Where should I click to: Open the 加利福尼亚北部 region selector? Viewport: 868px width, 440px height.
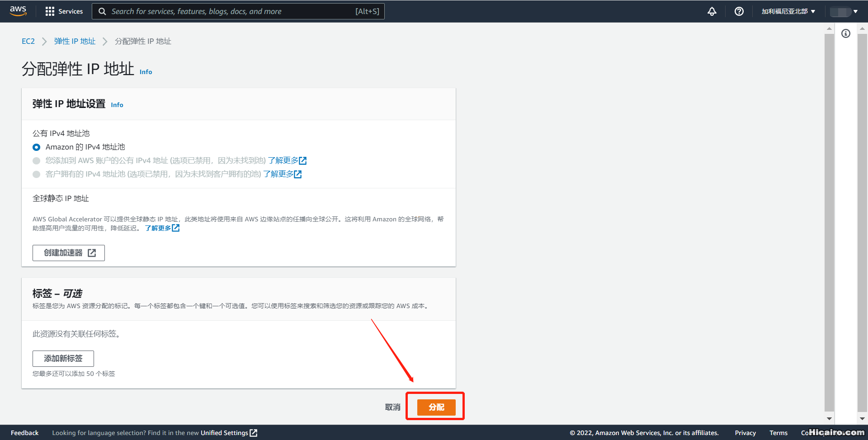pyautogui.click(x=787, y=11)
